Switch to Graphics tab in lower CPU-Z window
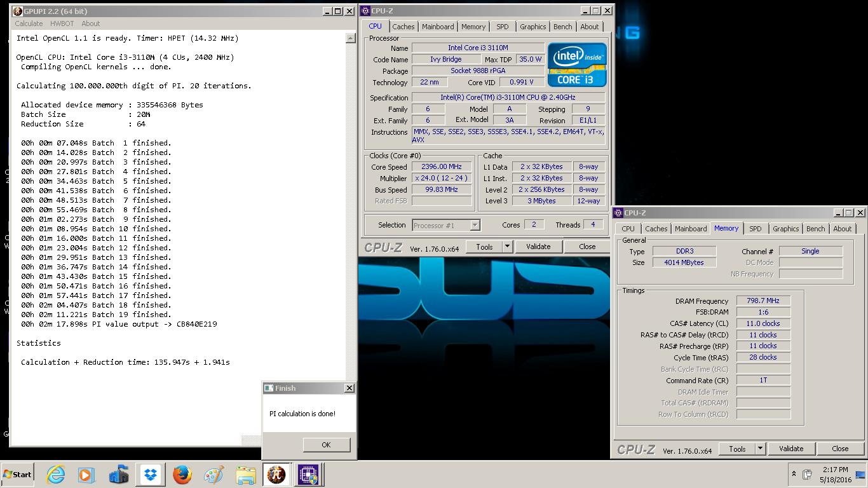 point(785,229)
